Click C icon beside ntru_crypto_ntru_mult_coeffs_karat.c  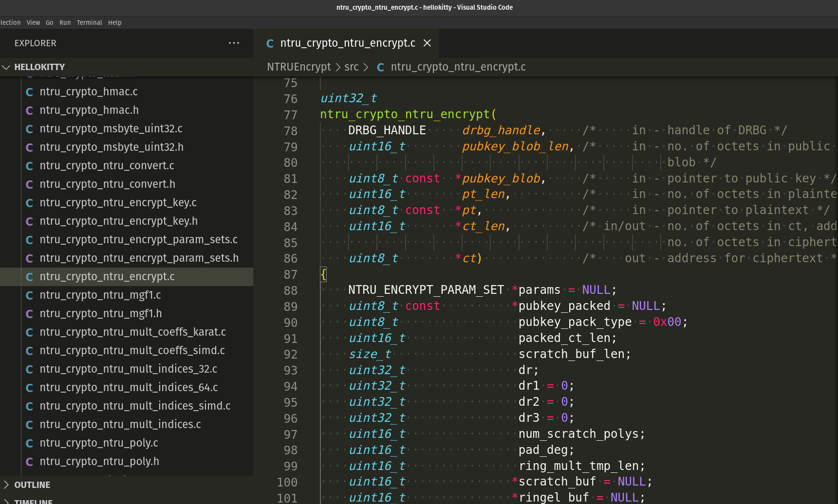(x=29, y=332)
